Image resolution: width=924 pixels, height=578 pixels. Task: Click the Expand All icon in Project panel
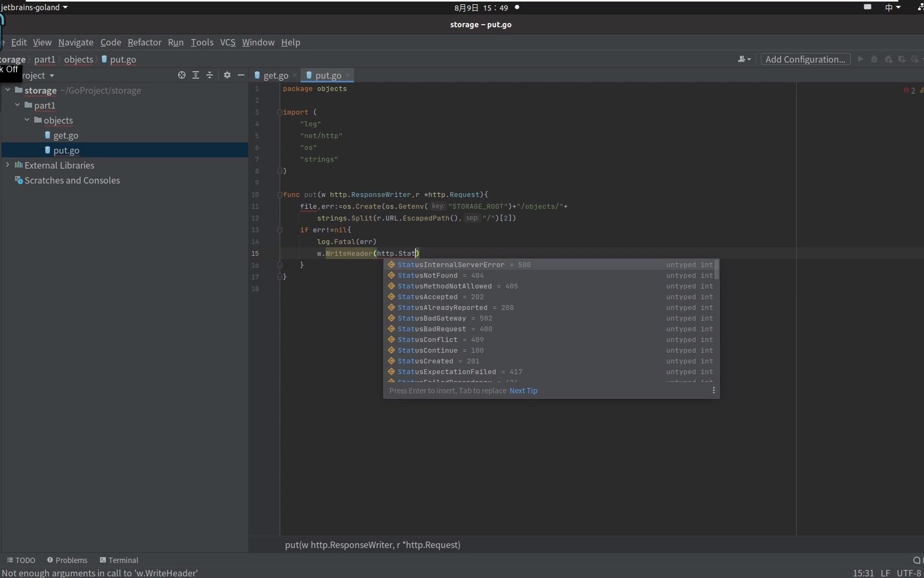point(196,75)
